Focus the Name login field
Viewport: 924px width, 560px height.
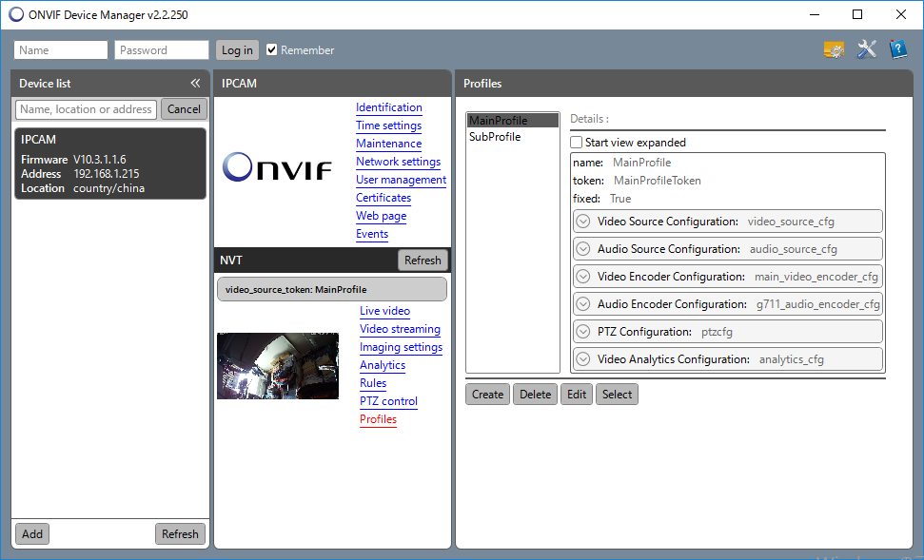click(61, 50)
